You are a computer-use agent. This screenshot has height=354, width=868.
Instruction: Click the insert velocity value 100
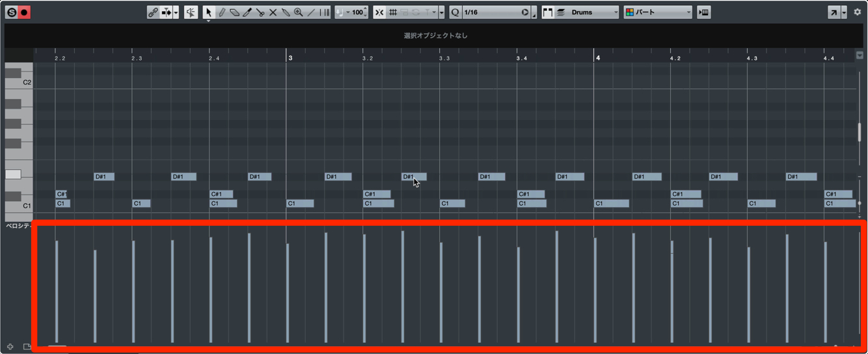(x=357, y=12)
